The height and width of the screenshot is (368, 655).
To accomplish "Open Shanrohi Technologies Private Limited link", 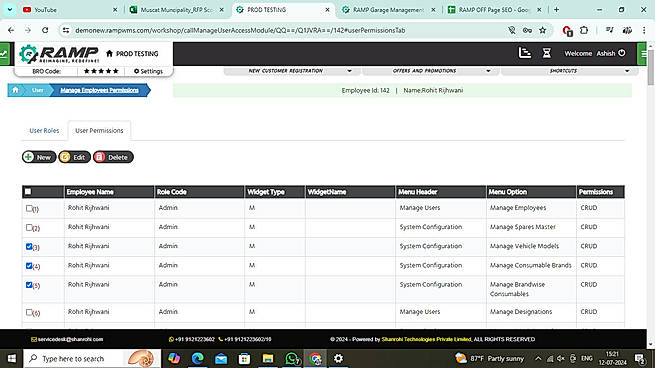I will pyautogui.click(x=427, y=339).
